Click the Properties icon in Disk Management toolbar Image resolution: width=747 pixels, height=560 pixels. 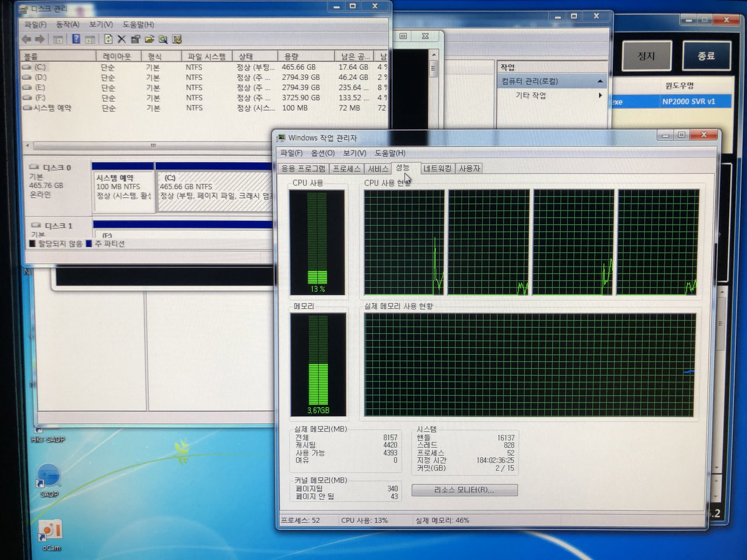135,39
